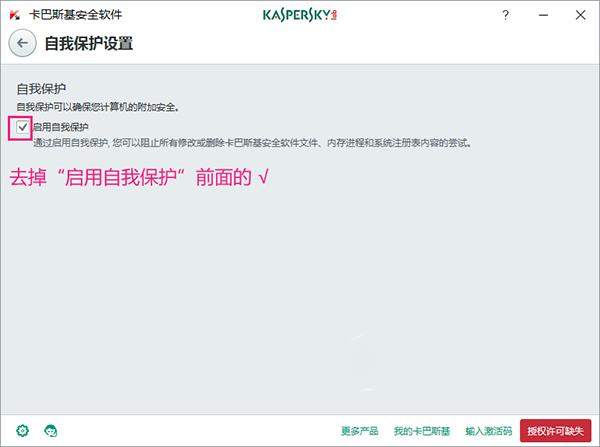Image resolution: width=600 pixels, height=447 pixels.
Task: Click the 卡巴斯基安全软件 title text
Action: click(76, 15)
